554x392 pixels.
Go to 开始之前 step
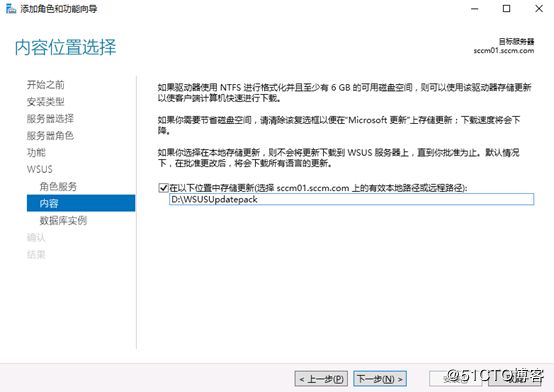46,85
